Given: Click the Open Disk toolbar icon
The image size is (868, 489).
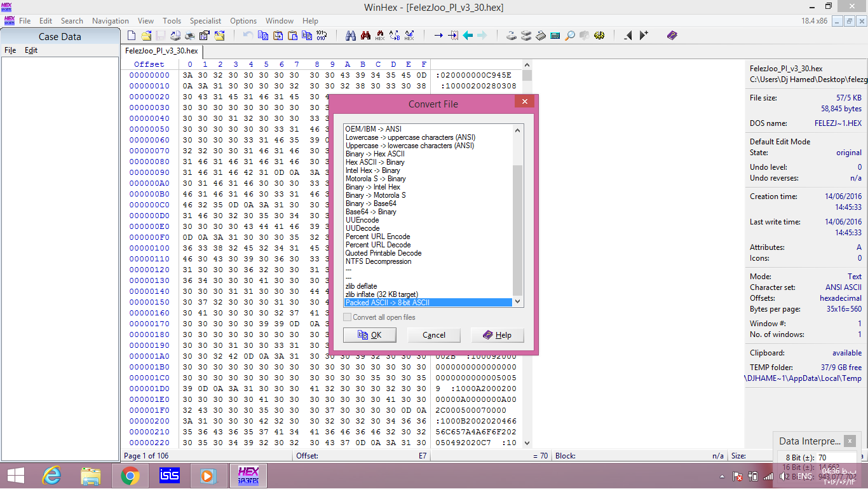Looking at the screenshot, I should click(x=512, y=36).
